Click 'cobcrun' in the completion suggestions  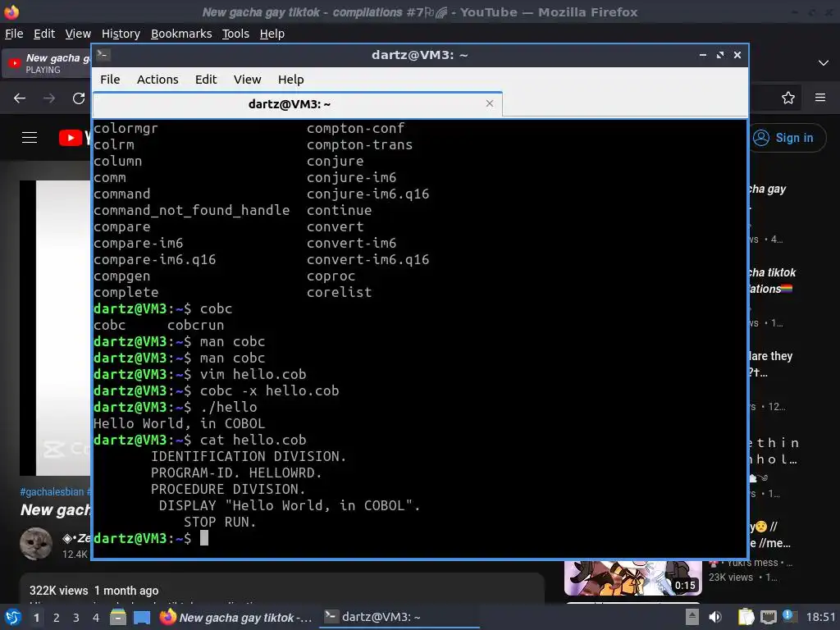[x=195, y=325]
